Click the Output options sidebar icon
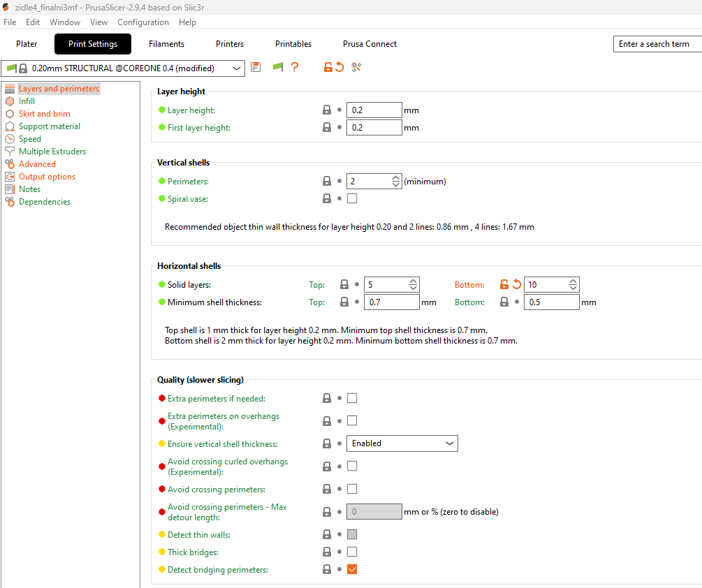The image size is (702, 588). pyautogui.click(x=10, y=176)
